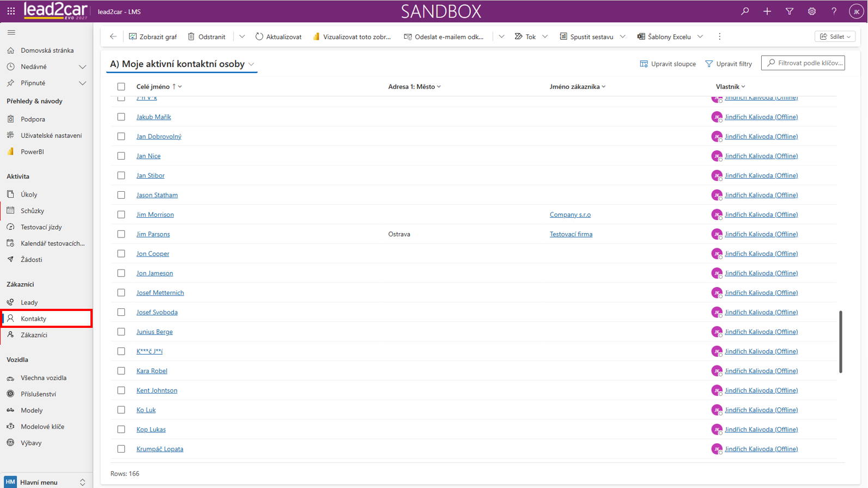Click the back arrow in command bar
The width and height of the screenshot is (868, 488).
coord(113,36)
